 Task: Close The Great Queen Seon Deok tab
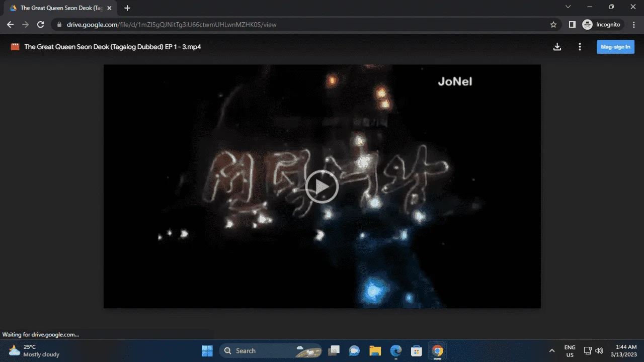click(109, 8)
